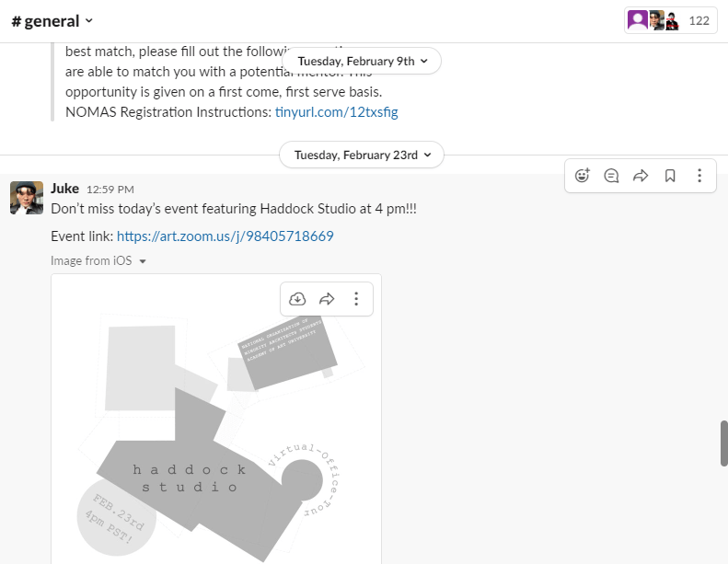The width and height of the screenshot is (728, 564).
Task: Open more actions menu for message
Action: click(699, 176)
